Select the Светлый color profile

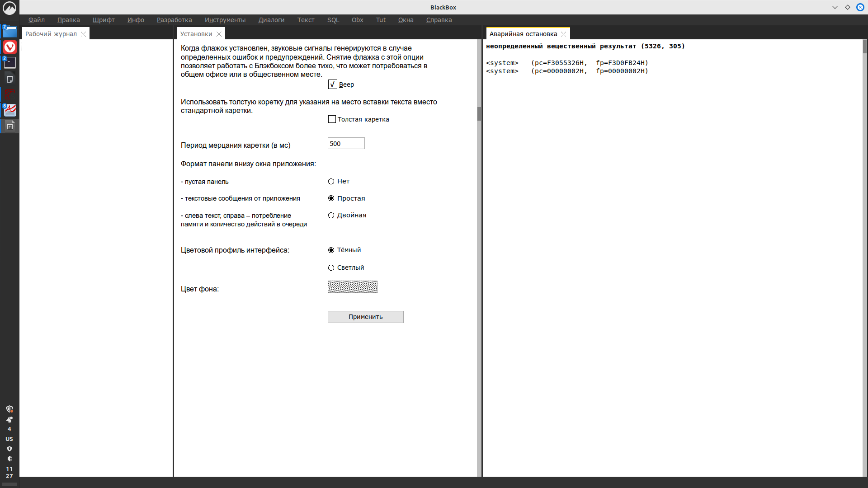point(331,268)
